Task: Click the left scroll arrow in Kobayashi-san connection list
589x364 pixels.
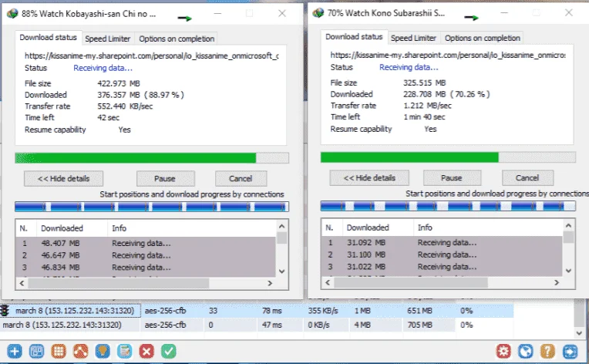Action: (x=22, y=283)
